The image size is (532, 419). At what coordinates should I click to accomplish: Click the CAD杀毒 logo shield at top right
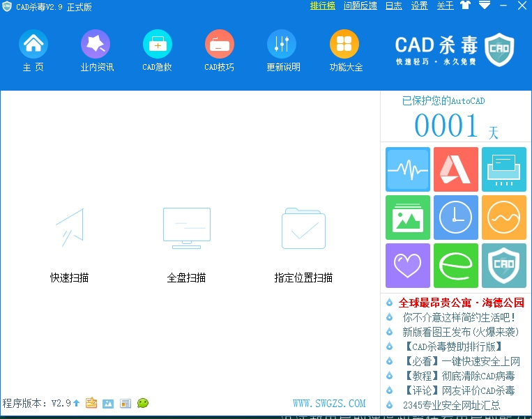[x=499, y=49]
